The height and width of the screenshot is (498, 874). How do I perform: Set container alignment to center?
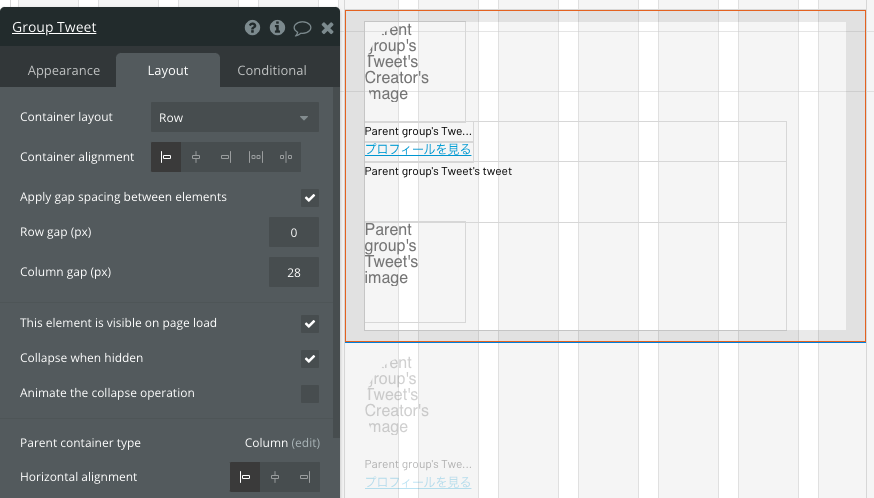(196, 157)
